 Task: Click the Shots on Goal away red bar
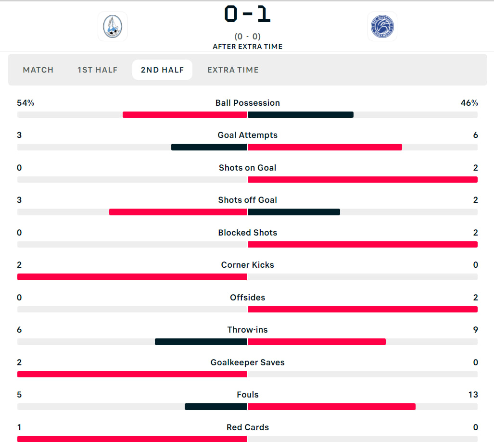coord(363,179)
